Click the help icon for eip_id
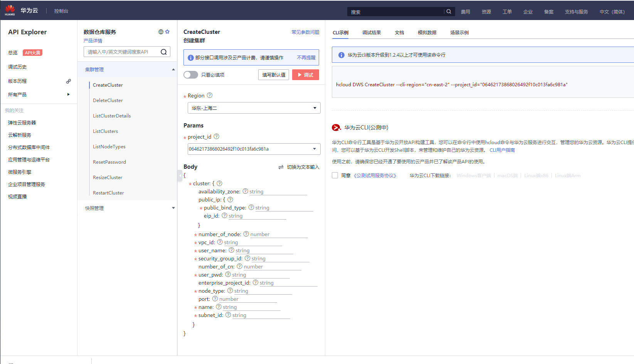 click(224, 215)
